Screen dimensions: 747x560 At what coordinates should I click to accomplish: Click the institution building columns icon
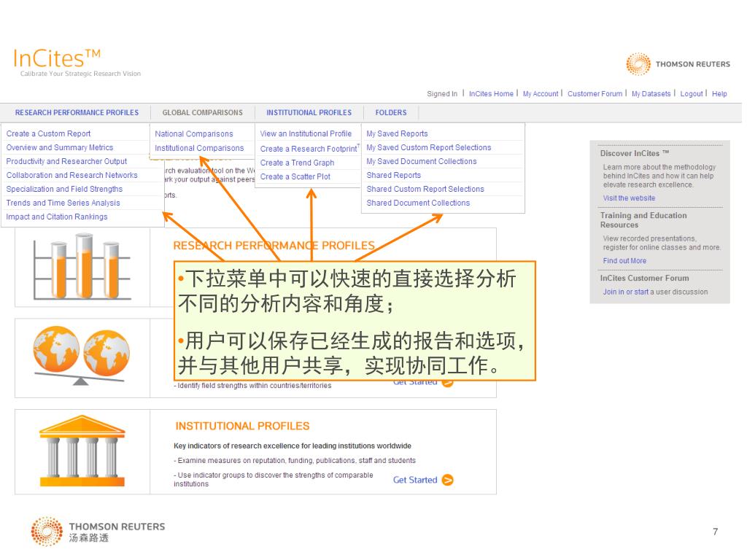(x=82, y=451)
